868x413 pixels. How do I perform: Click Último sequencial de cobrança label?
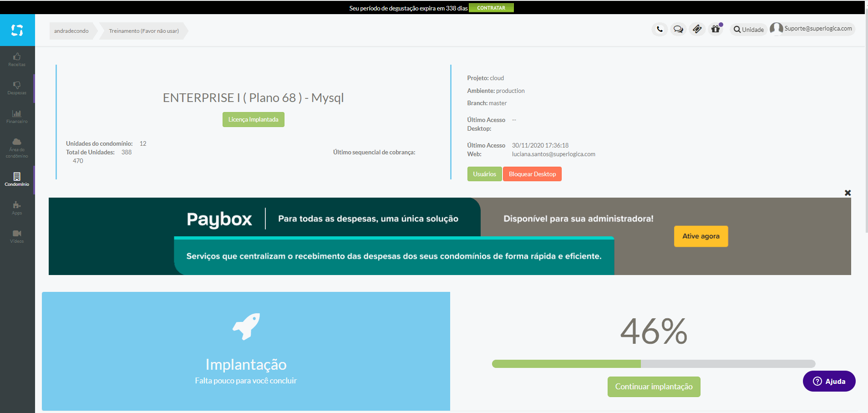click(x=374, y=153)
